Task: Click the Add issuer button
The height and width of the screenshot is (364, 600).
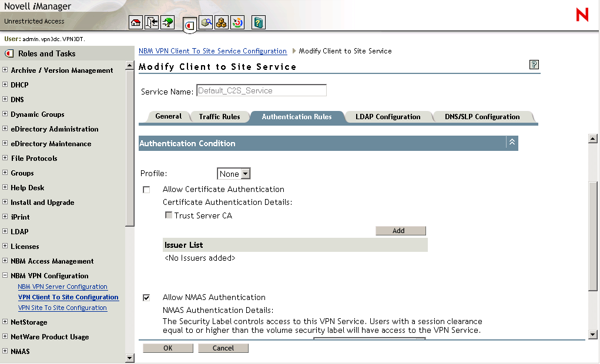Action: 401,231
